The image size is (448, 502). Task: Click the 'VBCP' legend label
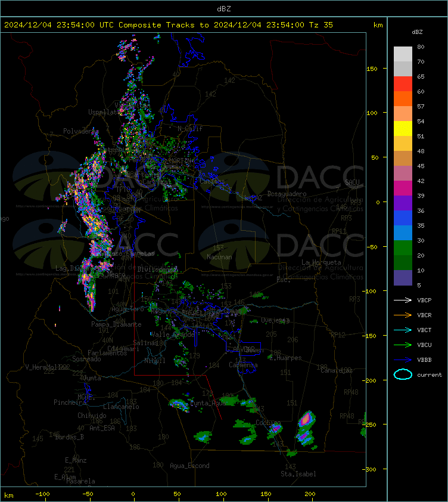[x=424, y=300]
